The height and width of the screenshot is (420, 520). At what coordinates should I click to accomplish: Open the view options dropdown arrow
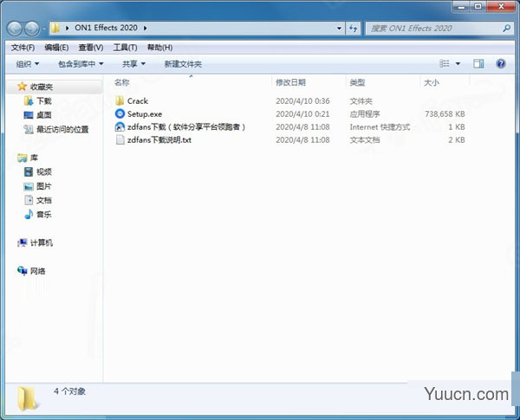[x=458, y=63]
